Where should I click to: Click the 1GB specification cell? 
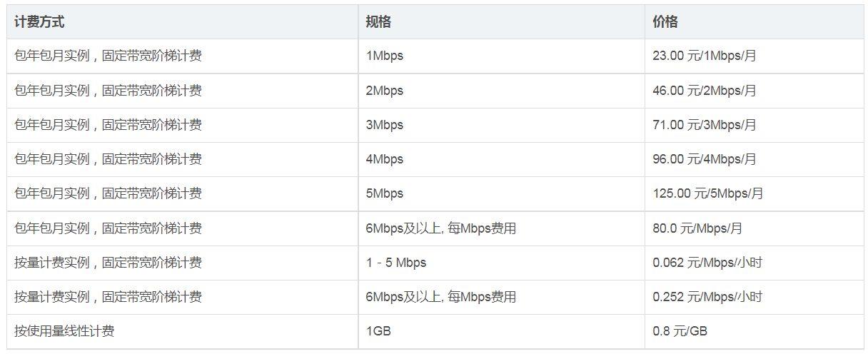point(501,331)
